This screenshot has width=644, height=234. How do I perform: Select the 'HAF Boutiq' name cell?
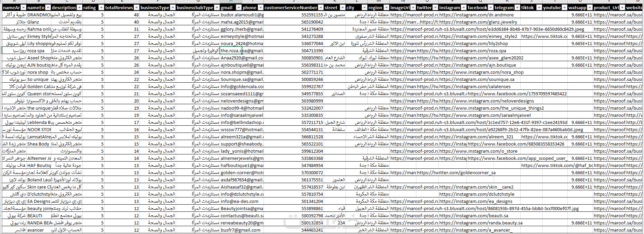(39, 165)
